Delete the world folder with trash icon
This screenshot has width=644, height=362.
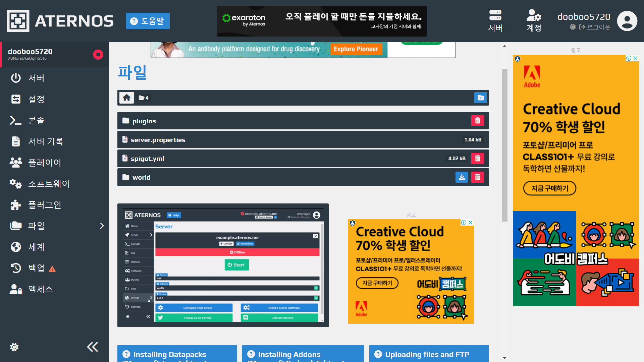tap(477, 177)
